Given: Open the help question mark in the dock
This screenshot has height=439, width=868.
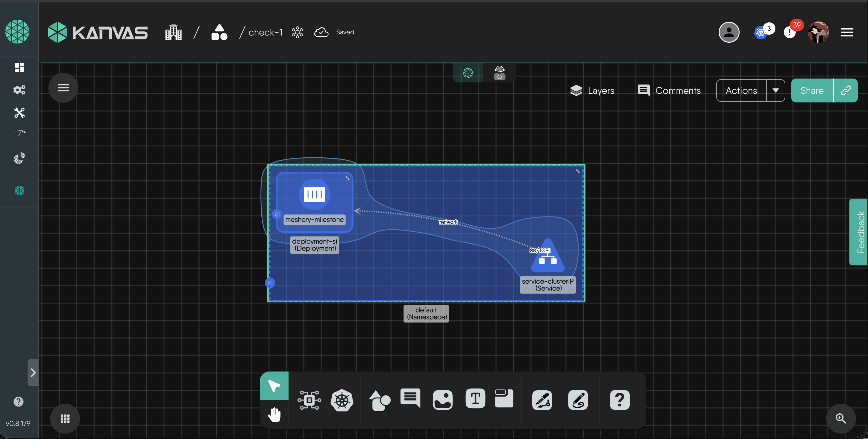Looking at the screenshot, I should point(619,400).
